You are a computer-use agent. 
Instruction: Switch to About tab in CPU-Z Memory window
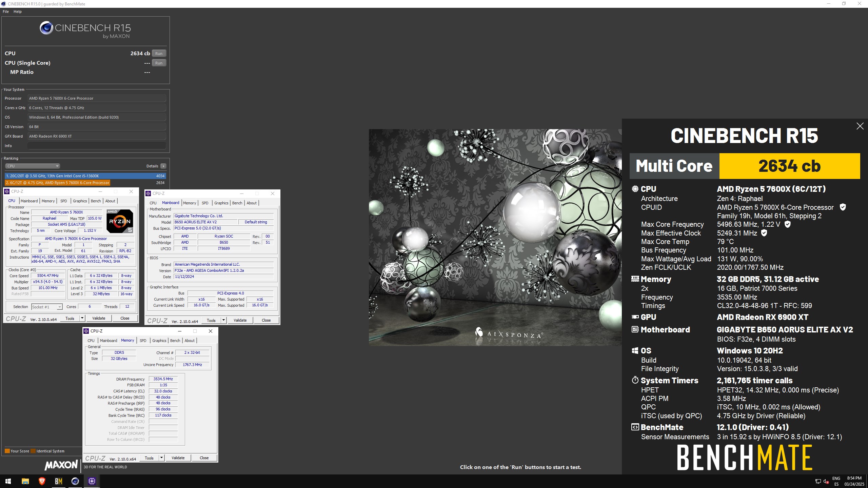click(x=190, y=341)
